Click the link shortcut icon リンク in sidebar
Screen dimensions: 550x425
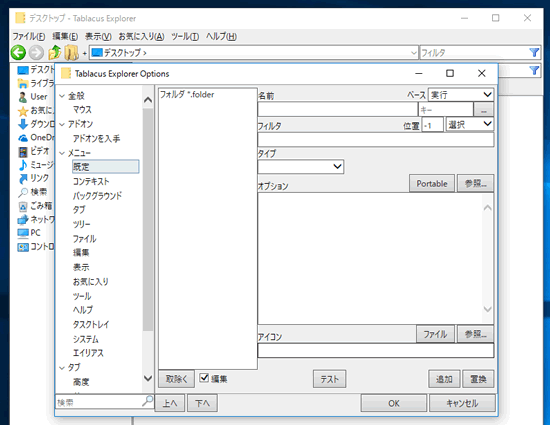click(x=23, y=178)
